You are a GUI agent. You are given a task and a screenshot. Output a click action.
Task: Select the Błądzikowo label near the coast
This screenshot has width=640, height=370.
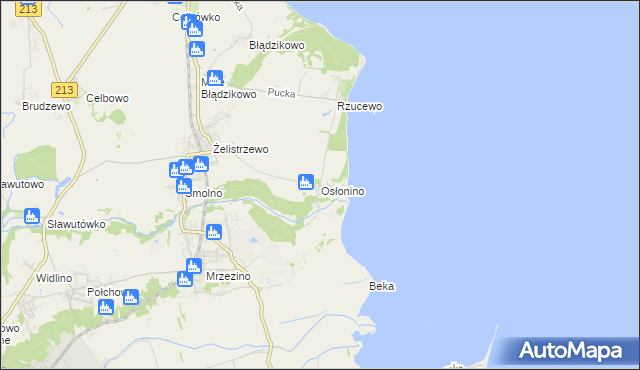tap(277, 45)
